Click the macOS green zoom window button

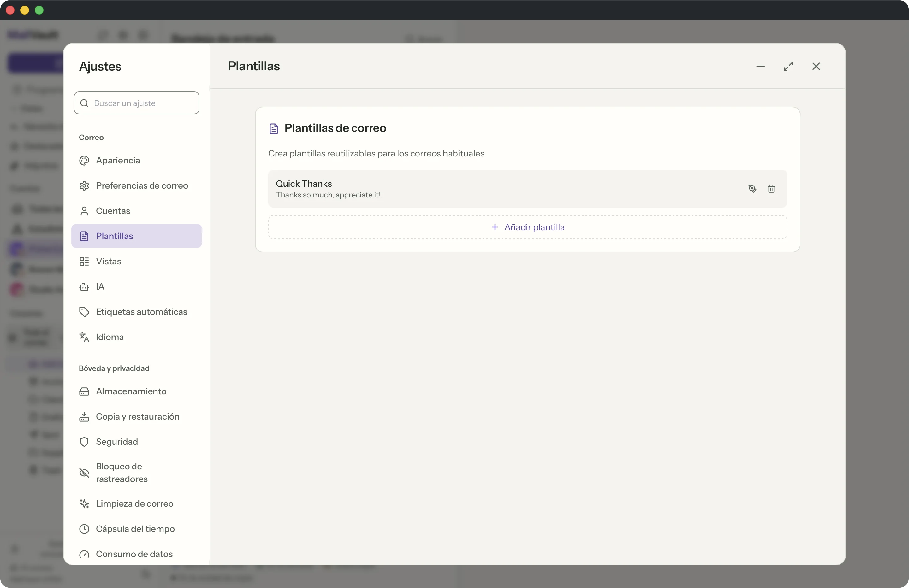(39, 10)
